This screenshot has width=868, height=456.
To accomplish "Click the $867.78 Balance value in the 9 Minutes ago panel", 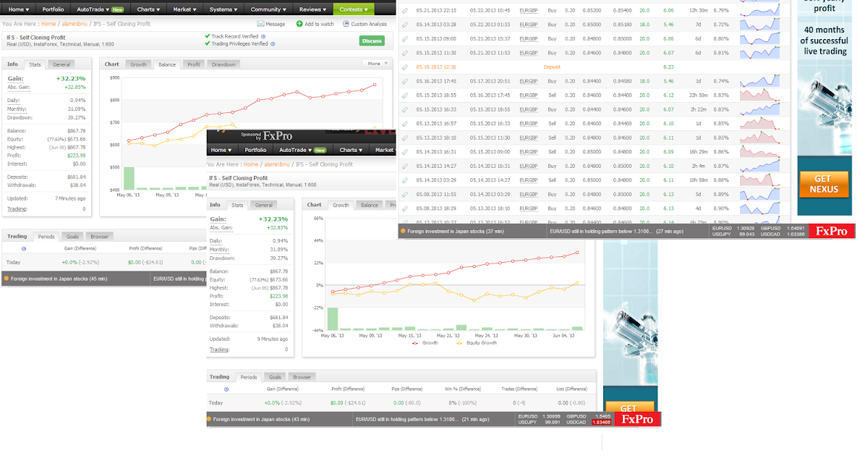I will 277,271.
